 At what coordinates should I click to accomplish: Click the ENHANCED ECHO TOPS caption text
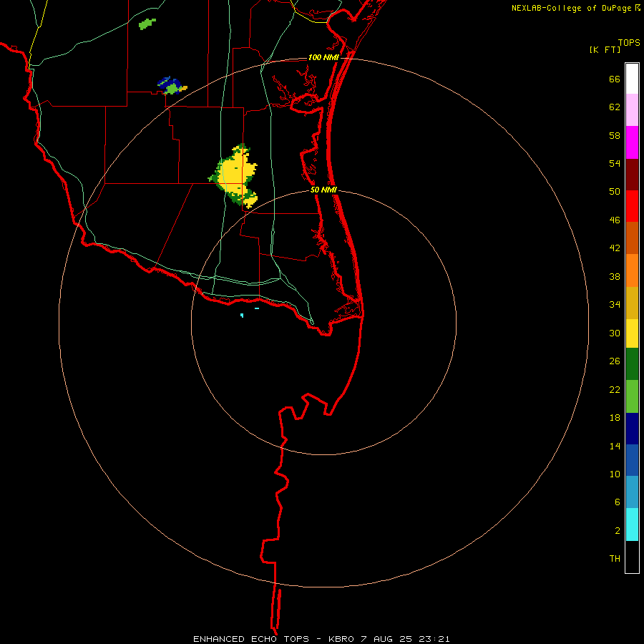click(x=251, y=639)
